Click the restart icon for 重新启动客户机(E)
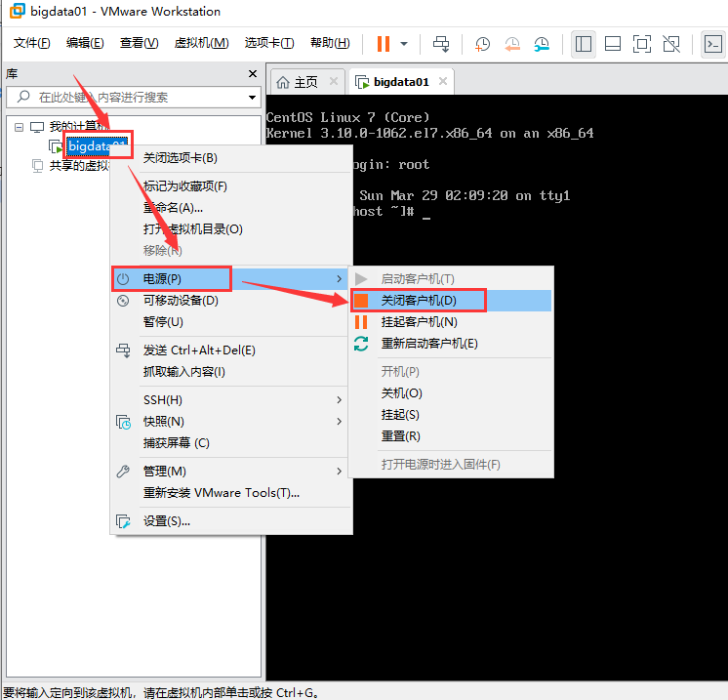Image resolution: width=728 pixels, height=700 pixels. coord(361,344)
